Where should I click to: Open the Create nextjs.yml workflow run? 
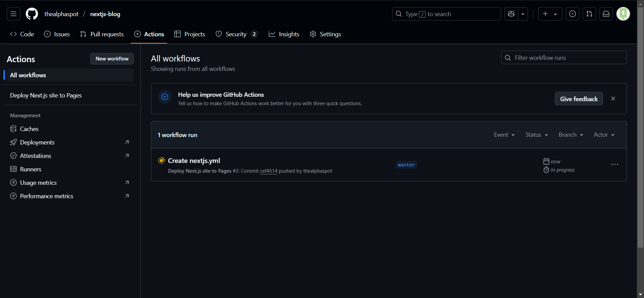[x=194, y=161]
